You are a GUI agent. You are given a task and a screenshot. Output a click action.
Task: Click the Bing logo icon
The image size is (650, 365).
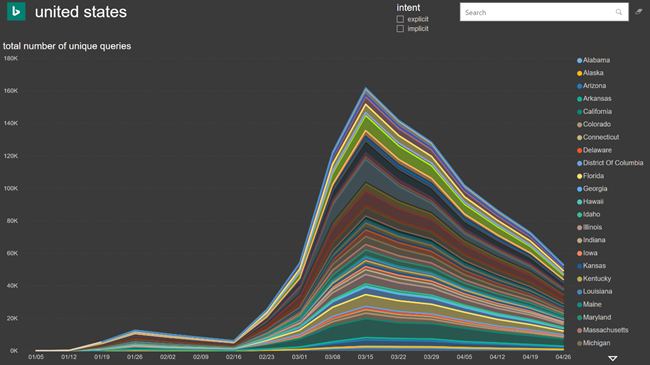(x=16, y=12)
